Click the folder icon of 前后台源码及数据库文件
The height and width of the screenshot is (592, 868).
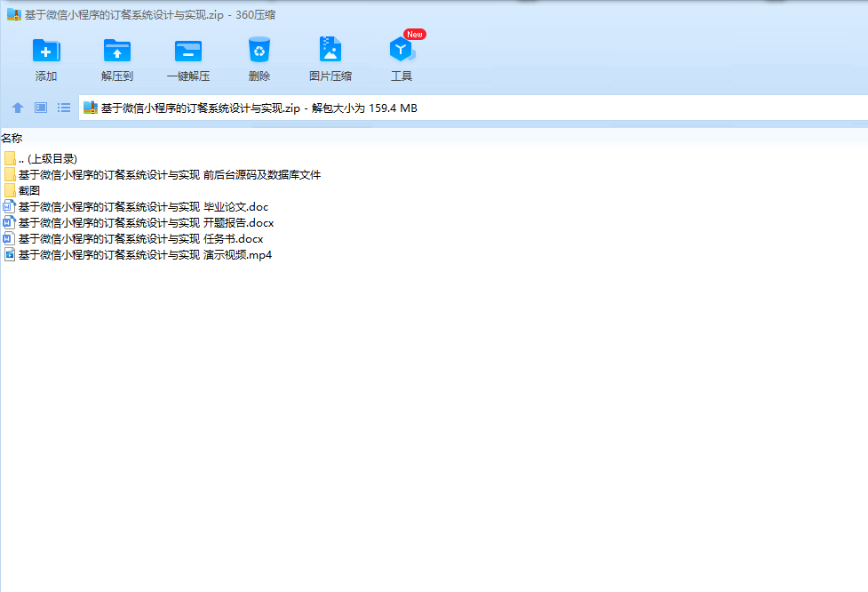(10, 174)
